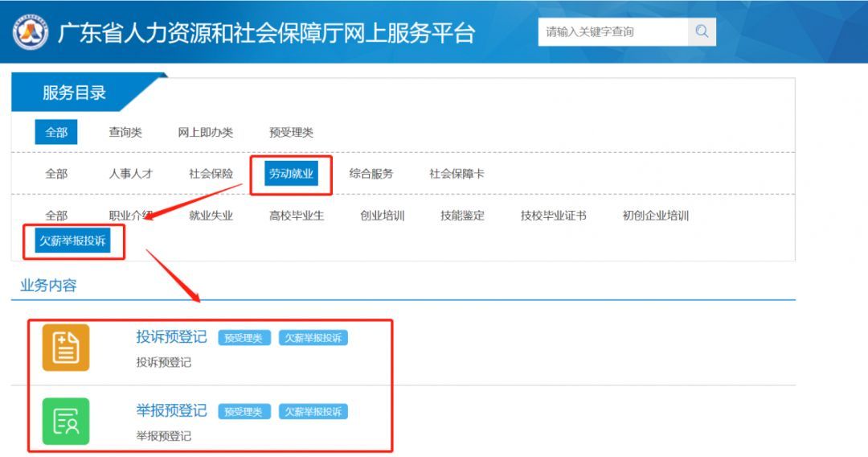Click the green 举报预登记 icon

tap(66, 422)
